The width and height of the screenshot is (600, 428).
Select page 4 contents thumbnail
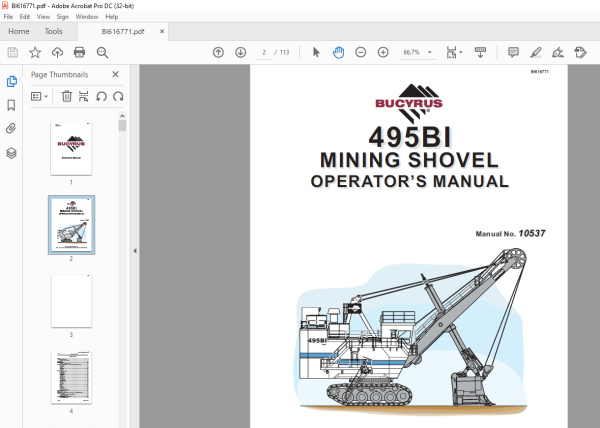click(71, 378)
